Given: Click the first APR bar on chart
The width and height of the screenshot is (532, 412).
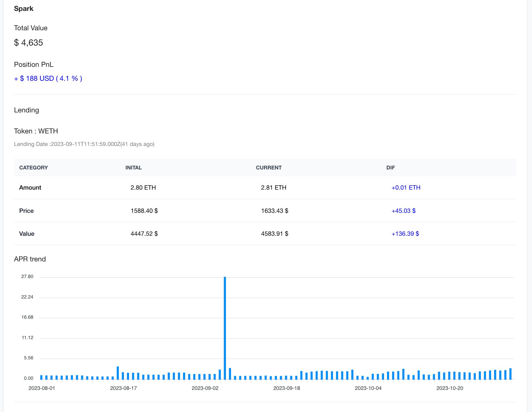Looking at the screenshot, I should point(41,377).
